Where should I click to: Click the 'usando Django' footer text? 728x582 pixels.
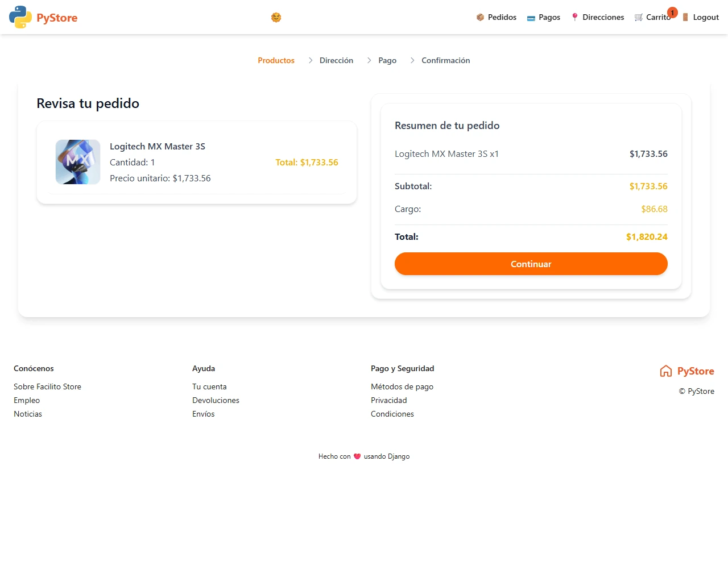point(387,456)
